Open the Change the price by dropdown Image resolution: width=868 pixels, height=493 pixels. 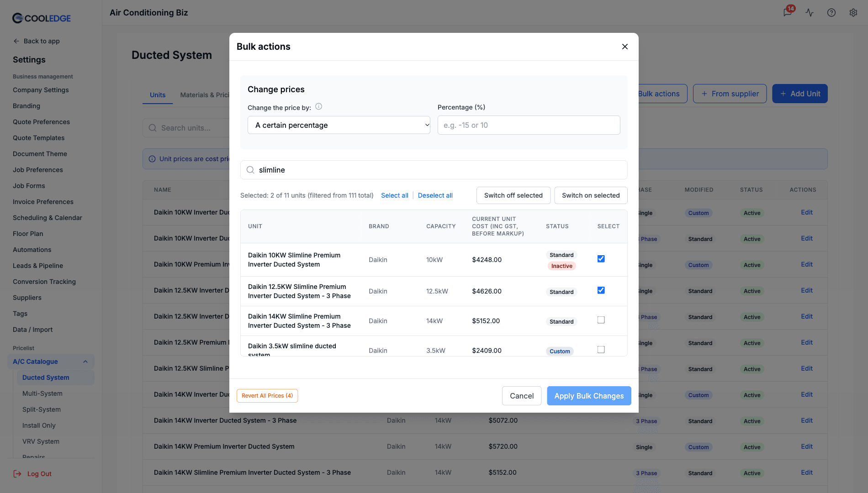[339, 125]
